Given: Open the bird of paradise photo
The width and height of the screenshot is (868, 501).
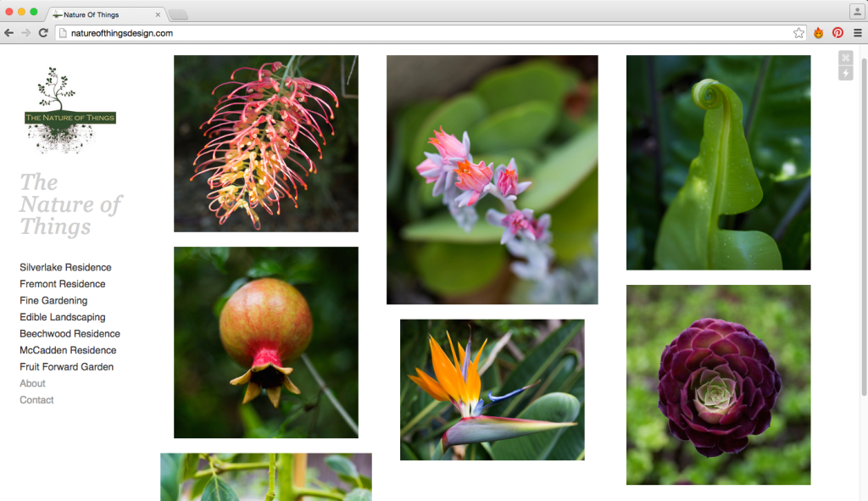Looking at the screenshot, I should tap(492, 389).
